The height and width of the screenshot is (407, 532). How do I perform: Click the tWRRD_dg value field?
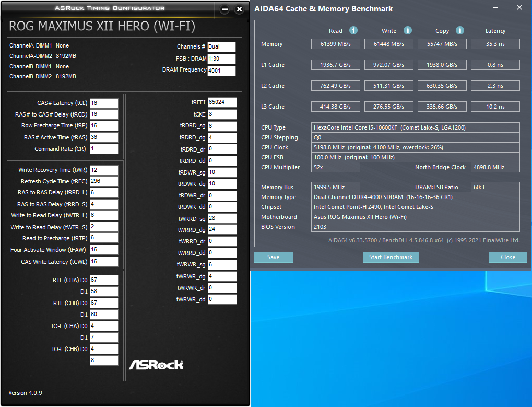coord(222,229)
